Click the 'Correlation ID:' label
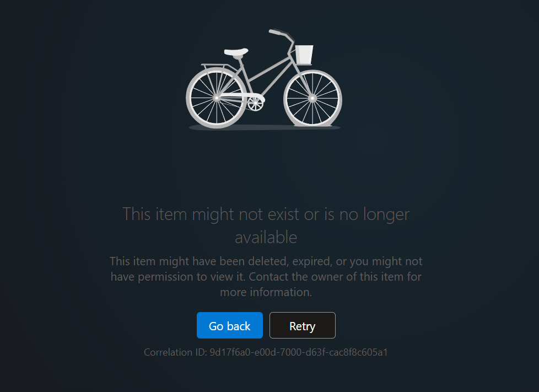The image size is (539, 392). point(175,352)
